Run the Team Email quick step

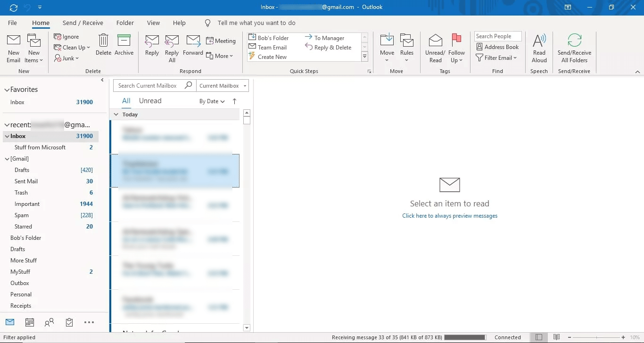pos(267,47)
